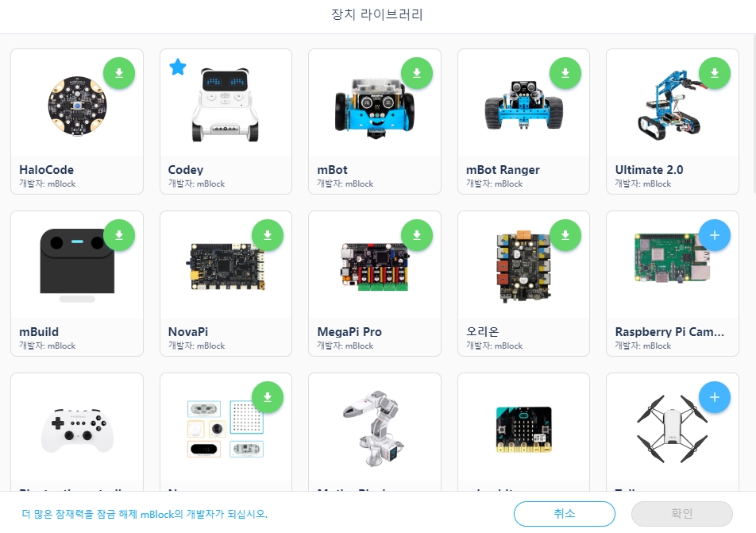756x533 pixels.
Task: Add the Raspberry Pi Camera device
Action: point(715,235)
